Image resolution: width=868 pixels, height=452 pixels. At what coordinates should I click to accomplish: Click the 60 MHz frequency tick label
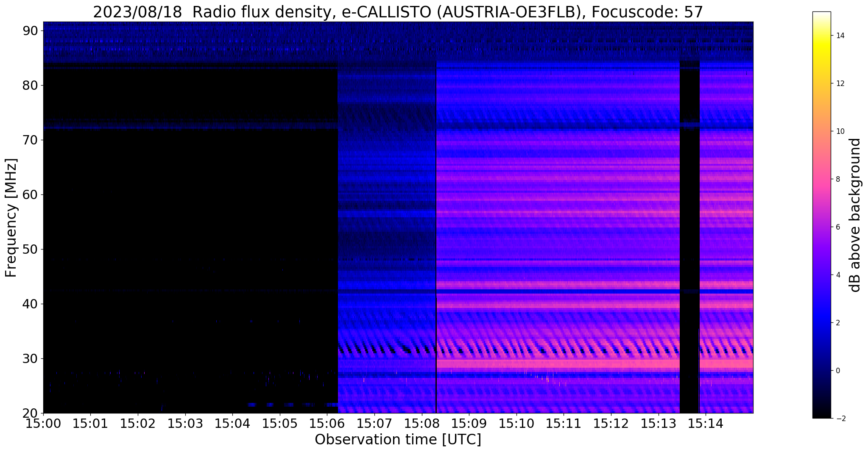tap(30, 194)
